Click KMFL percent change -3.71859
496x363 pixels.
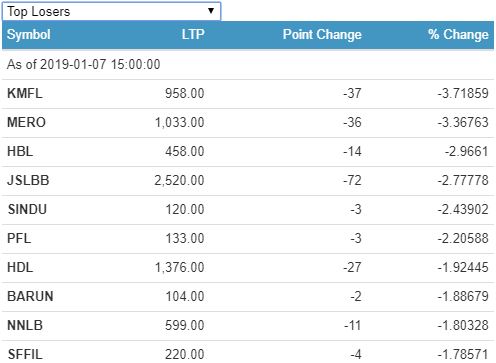point(463,94)
